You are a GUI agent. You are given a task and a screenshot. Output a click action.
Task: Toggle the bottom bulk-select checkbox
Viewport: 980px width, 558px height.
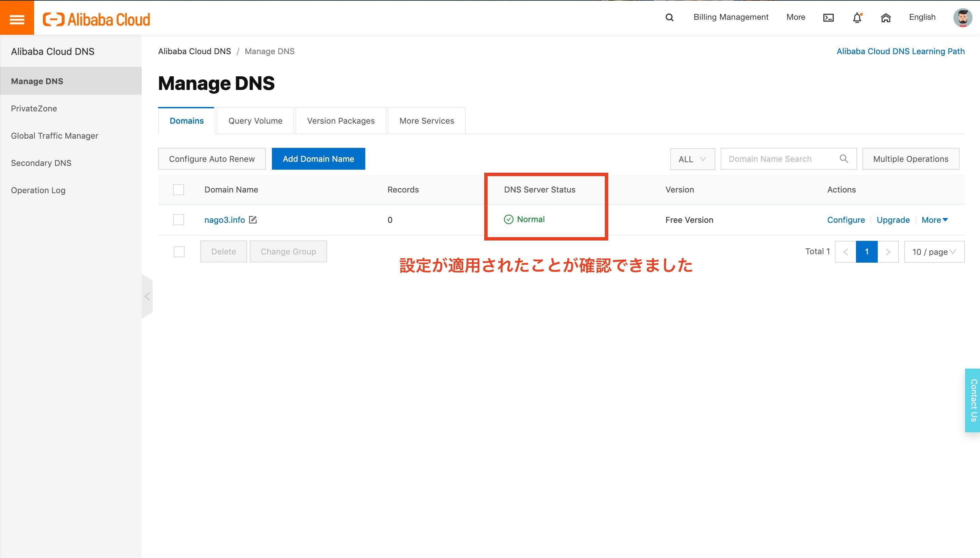[179, 252]
